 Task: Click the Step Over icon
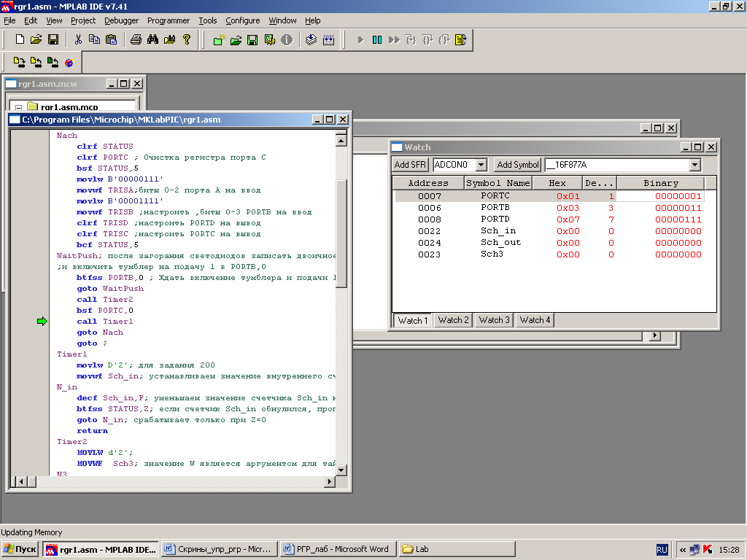point(427,40)
